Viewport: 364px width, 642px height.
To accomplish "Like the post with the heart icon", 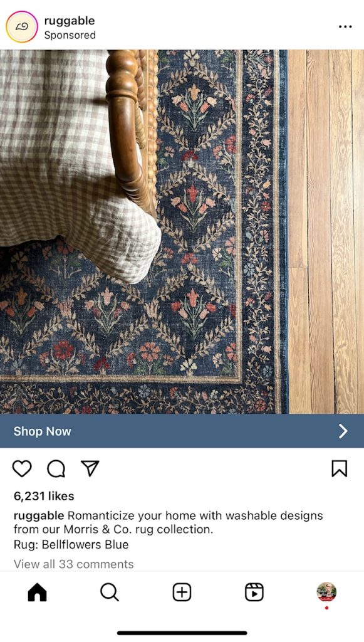I will tap(22, 469).
